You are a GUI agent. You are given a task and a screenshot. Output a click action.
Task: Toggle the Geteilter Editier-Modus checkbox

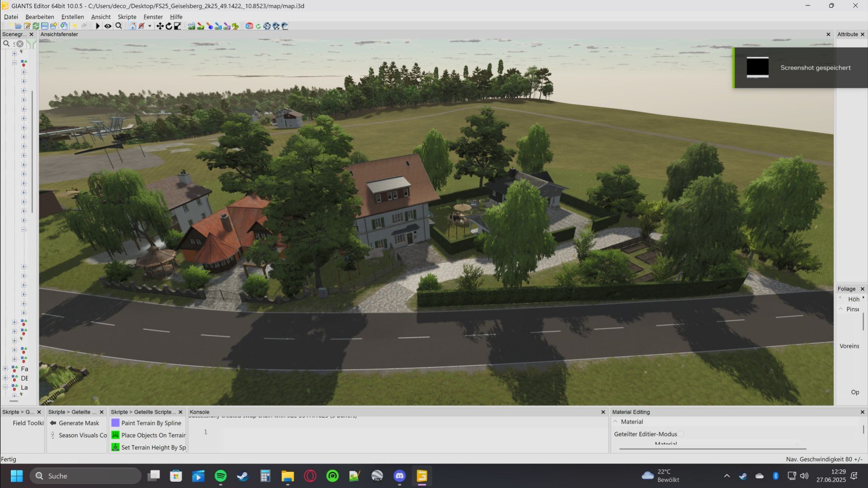(x=681, y=434)
